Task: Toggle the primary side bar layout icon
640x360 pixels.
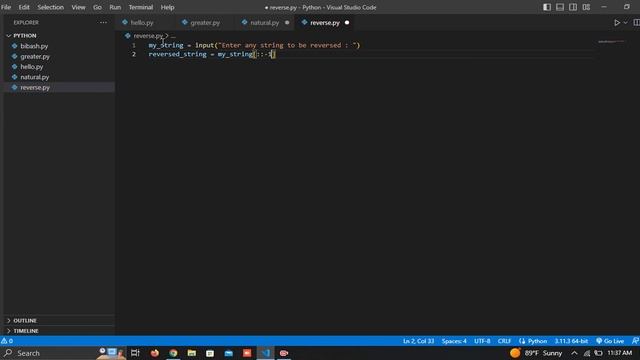Action: [547, 7]
